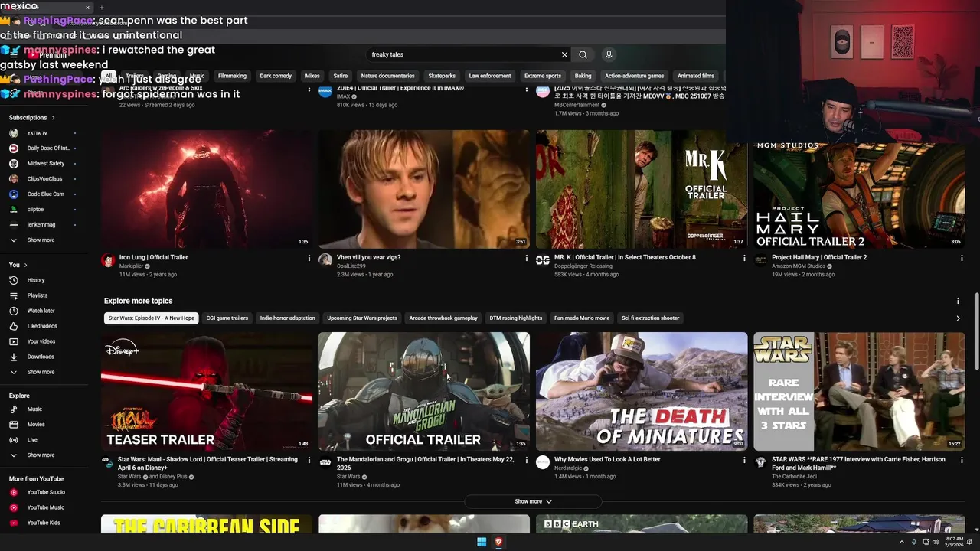
Task: Expand 'Show more' under Explore section
Action: [41, 455]
